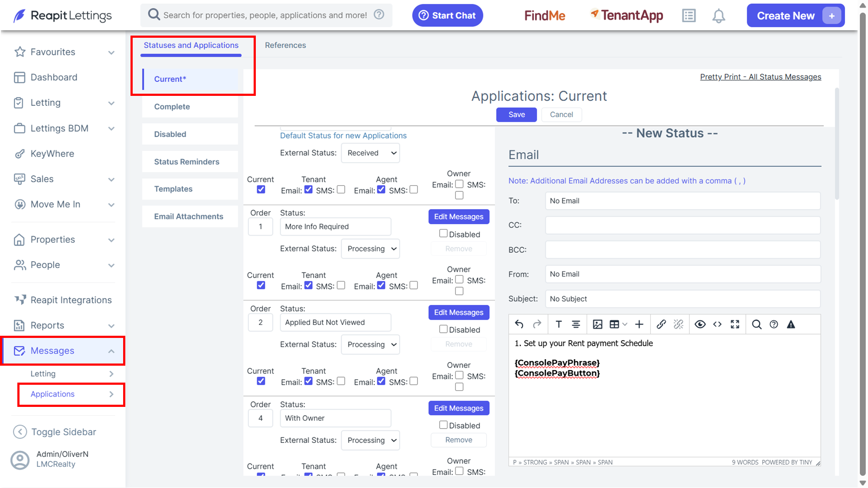Screen dimensions: 868x488
Task: Open the list icon next to TenantApp
Action: 689,16
